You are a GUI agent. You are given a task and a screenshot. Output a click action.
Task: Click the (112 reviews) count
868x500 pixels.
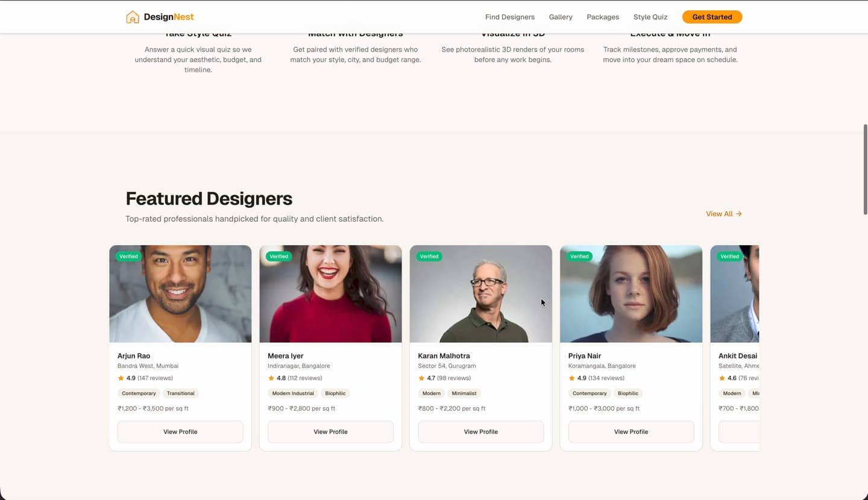[x=305, y=378]
